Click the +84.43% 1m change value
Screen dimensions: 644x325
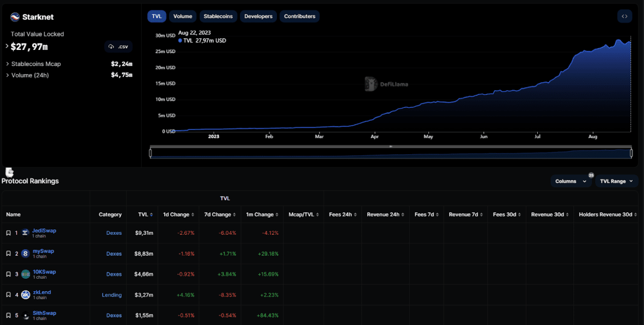267,315
